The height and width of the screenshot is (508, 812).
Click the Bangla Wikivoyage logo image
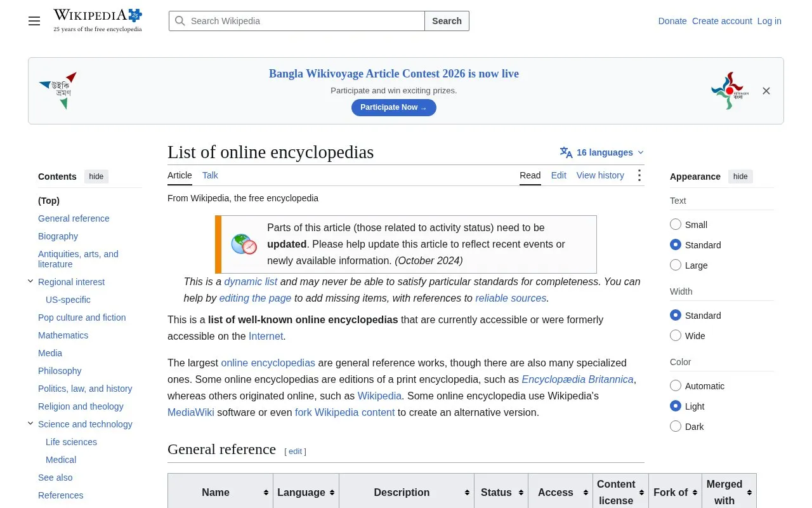pyautogui.click(x=58, y=91)
